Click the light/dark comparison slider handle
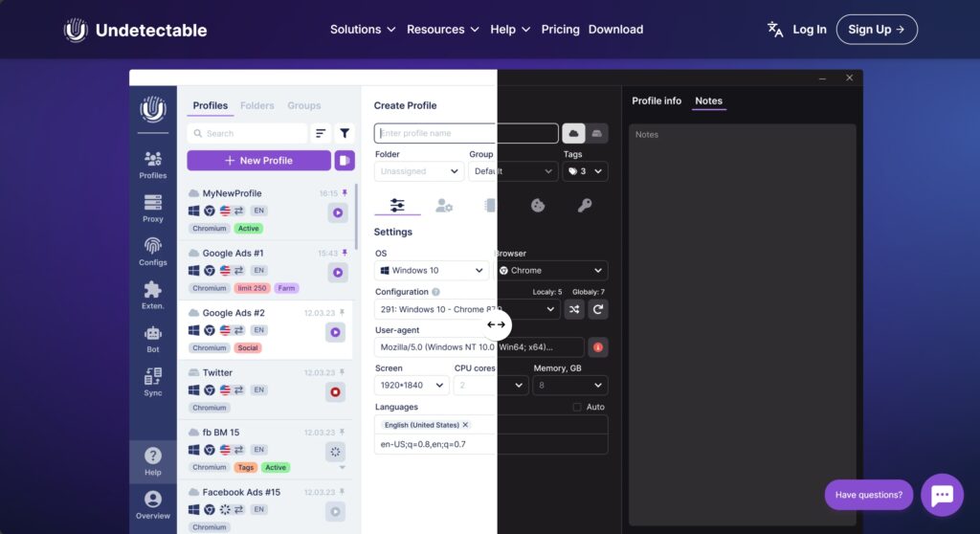 pyautogui.click(x=497, y=324)
